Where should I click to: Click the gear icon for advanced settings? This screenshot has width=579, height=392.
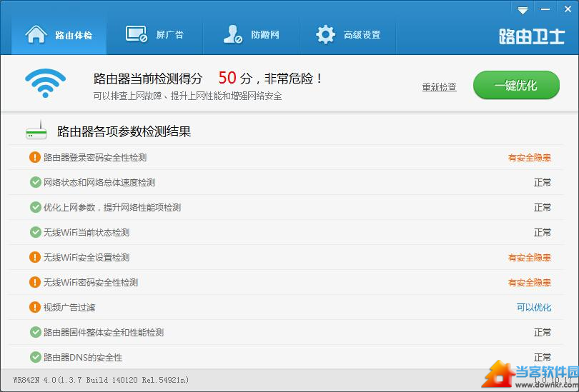point(325,35)
